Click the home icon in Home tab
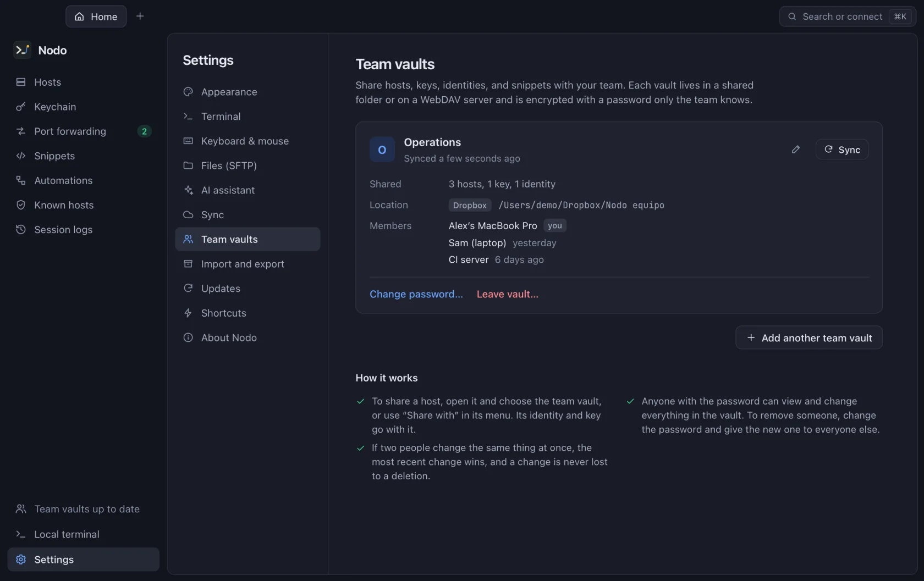The width and height of the screenshot is (924, 581). click(80, 16)
